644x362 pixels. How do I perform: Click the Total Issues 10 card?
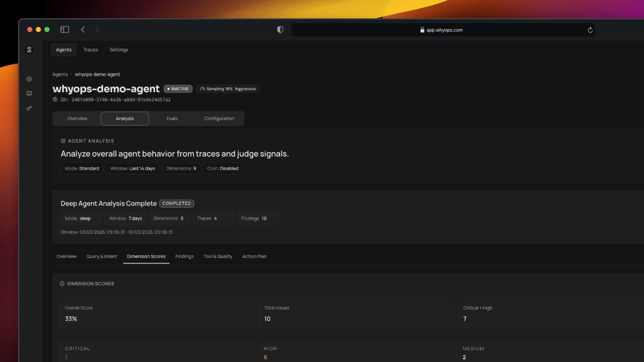point(356,314)
